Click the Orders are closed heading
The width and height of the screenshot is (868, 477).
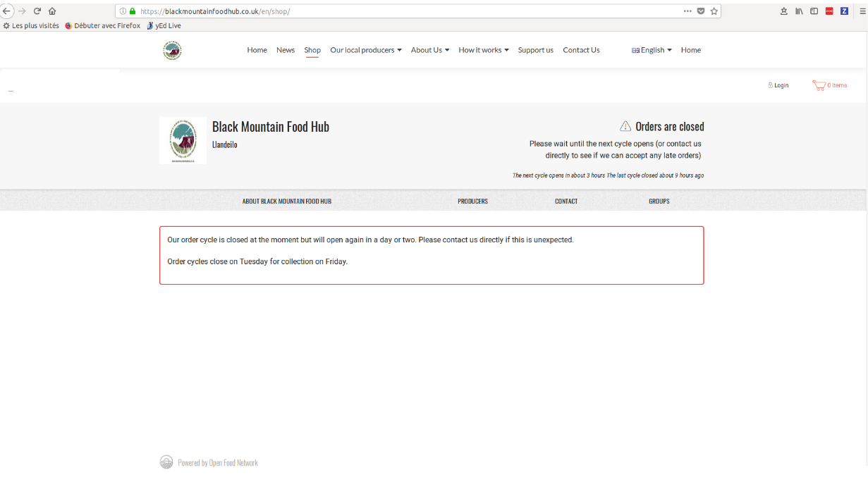pyautogui.click(x=670, y=127)
